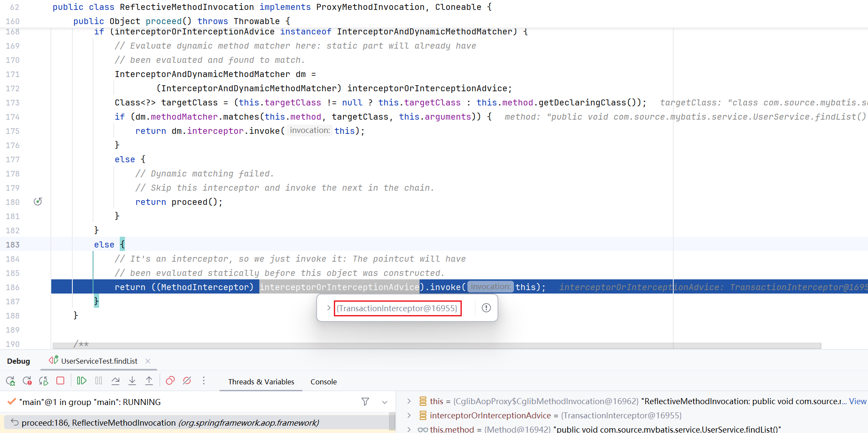Close the UserServiceTest.findList debug tab

coord(148,361)
